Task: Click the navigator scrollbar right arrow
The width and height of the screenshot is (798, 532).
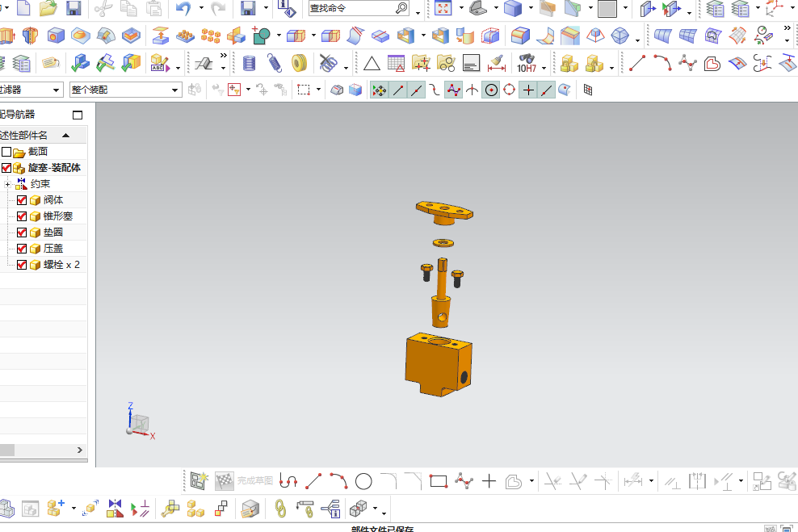Action: click(x=79, y=450)
